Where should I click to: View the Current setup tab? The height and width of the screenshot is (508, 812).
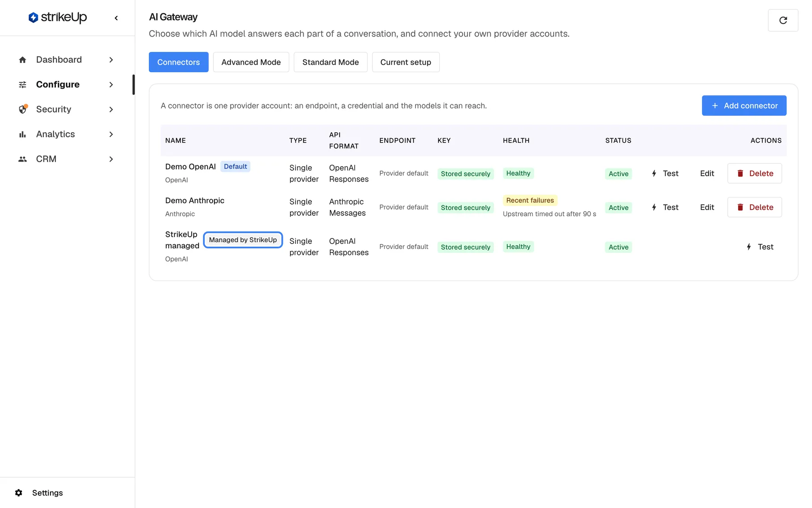pyautogui.click(x=406, y=62)
